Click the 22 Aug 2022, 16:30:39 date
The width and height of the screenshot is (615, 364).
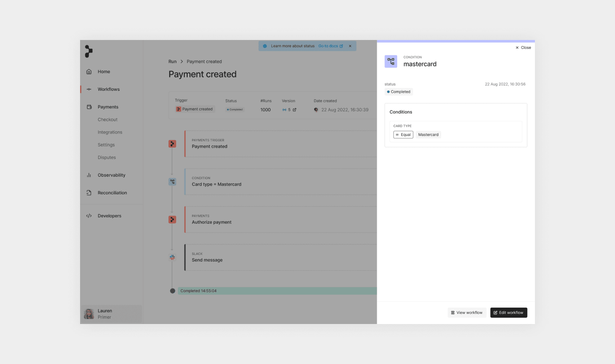tap(345, 110)
